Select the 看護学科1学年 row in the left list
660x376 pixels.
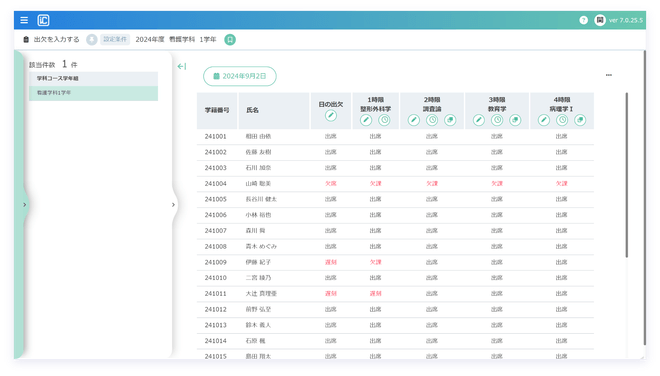point(93,93)
